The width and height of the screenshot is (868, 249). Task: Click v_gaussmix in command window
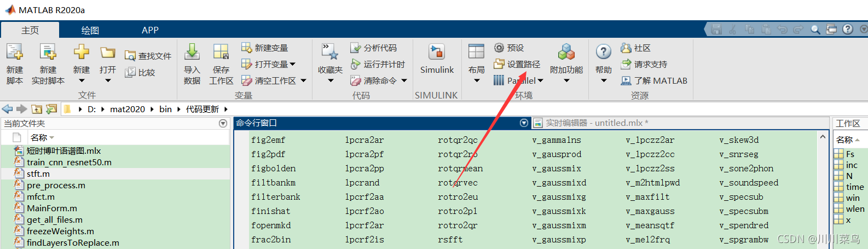[x=556, y=169]
